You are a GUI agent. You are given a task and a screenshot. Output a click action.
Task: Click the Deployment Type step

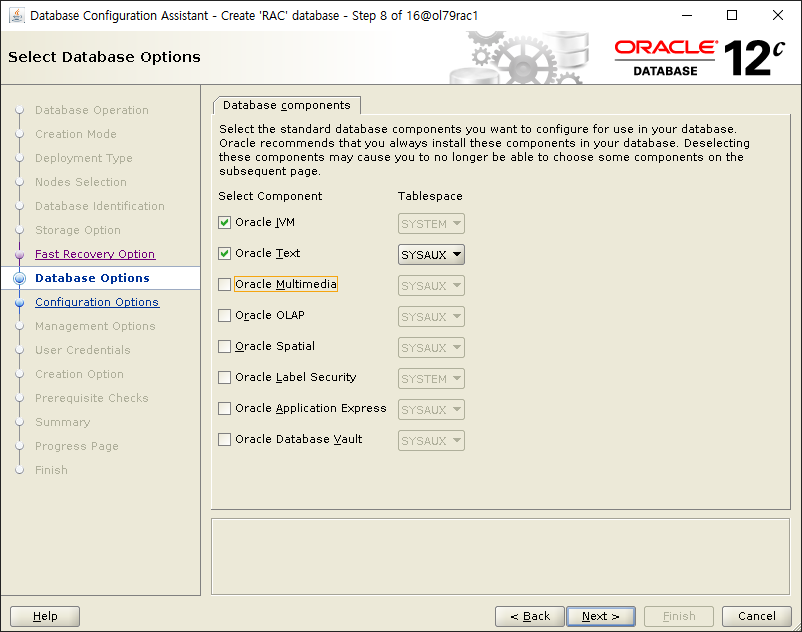[x=84, y=159]
